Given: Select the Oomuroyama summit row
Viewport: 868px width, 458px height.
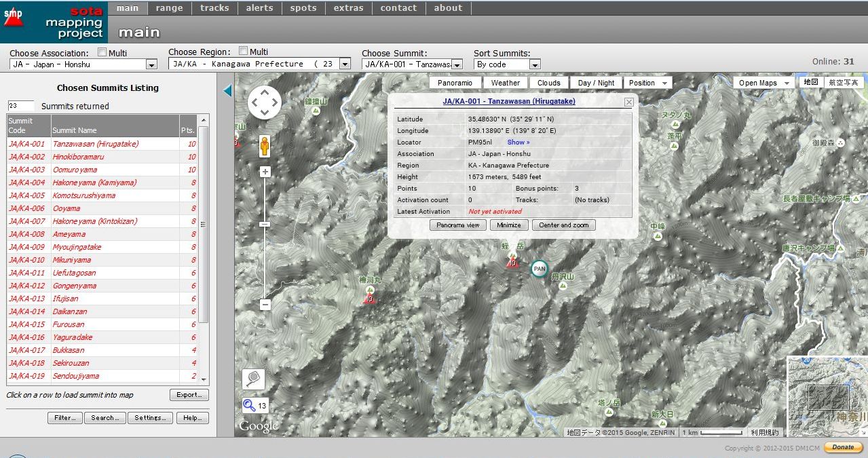Looking at the screenshot, I should pyautogui.click(x=102, y=170).
